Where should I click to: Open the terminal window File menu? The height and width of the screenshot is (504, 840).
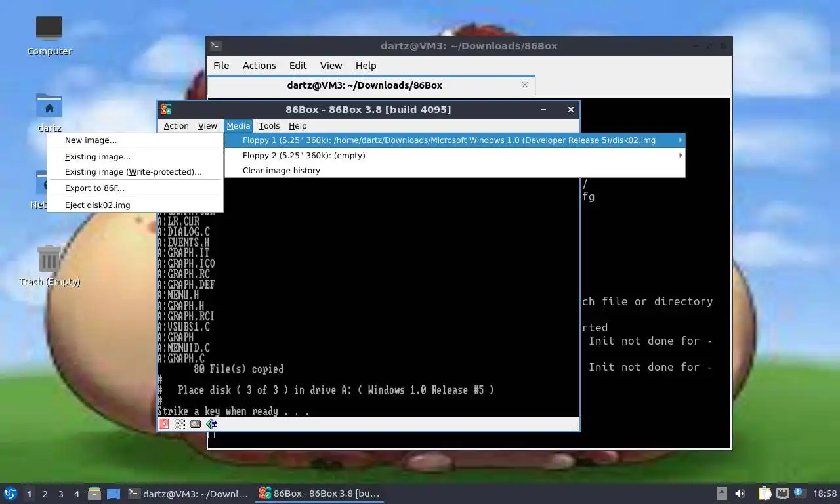221,66
